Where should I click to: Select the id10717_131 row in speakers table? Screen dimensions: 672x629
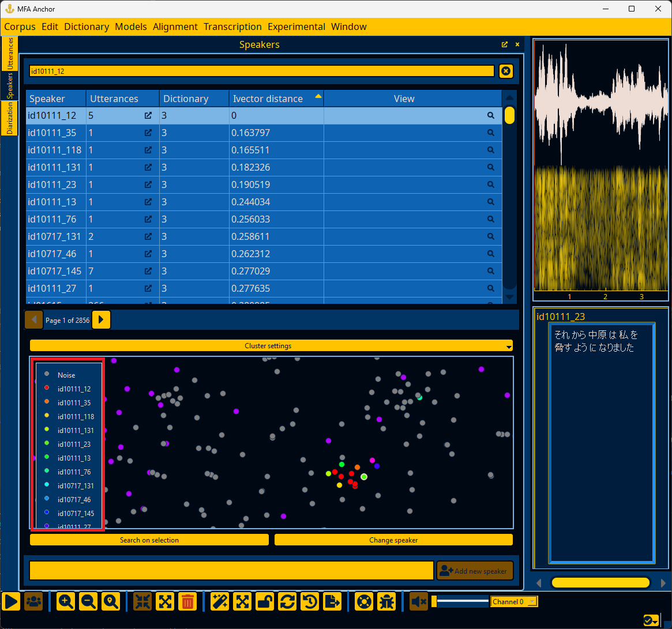click(264, 236)
